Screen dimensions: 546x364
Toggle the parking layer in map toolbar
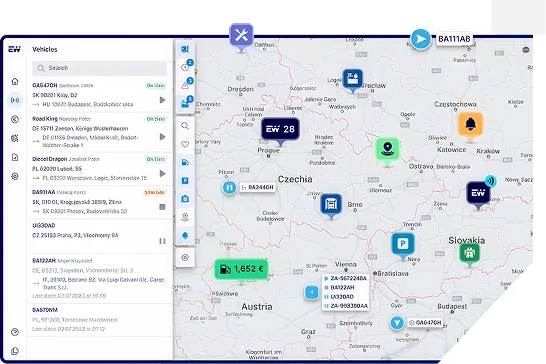185,180
